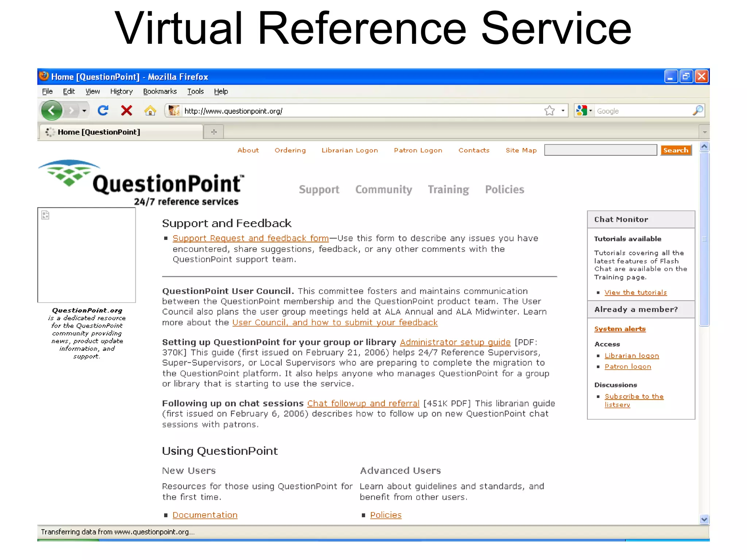Stop loading with the red X icon
The image size is (747, 560).
[127, 110]
